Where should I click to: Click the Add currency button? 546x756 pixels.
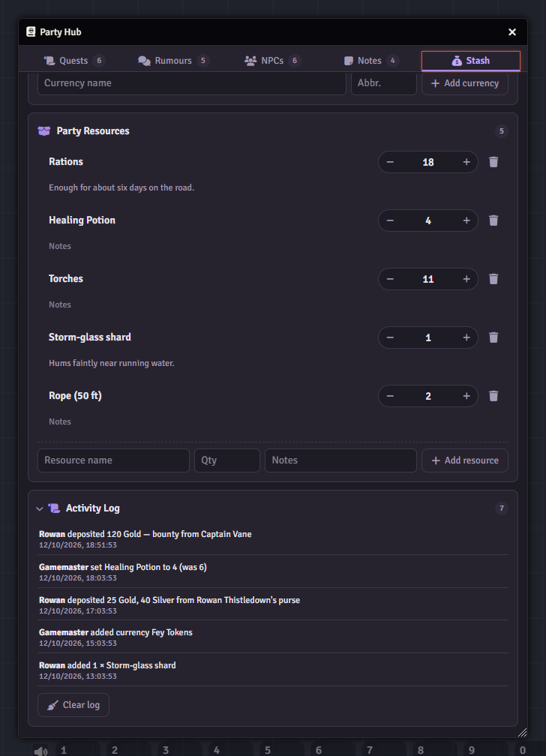(465, 83)
